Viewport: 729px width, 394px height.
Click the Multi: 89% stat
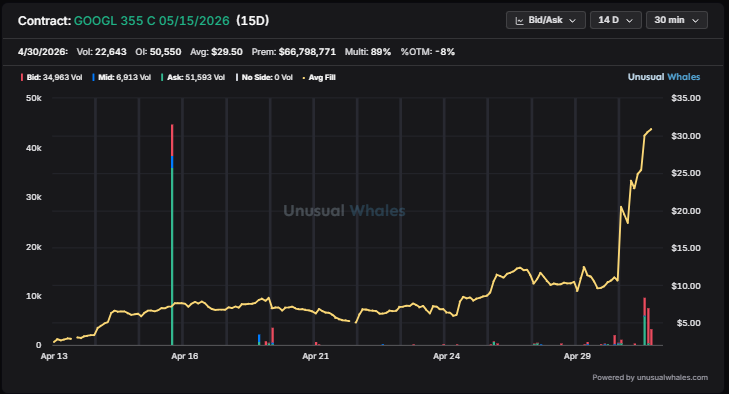point(368,52)
